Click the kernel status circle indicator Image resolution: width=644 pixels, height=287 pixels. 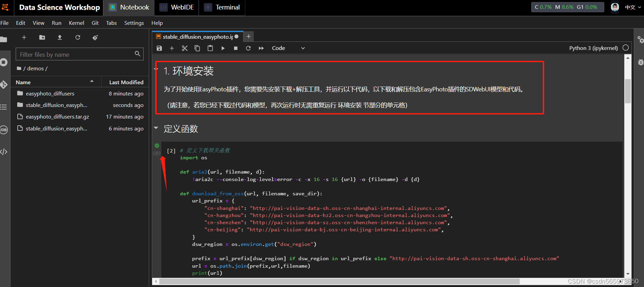click(x=626, y=48)
